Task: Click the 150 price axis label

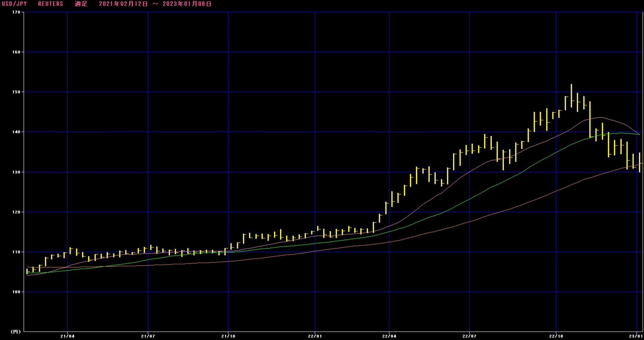Action: pos(16,92)
